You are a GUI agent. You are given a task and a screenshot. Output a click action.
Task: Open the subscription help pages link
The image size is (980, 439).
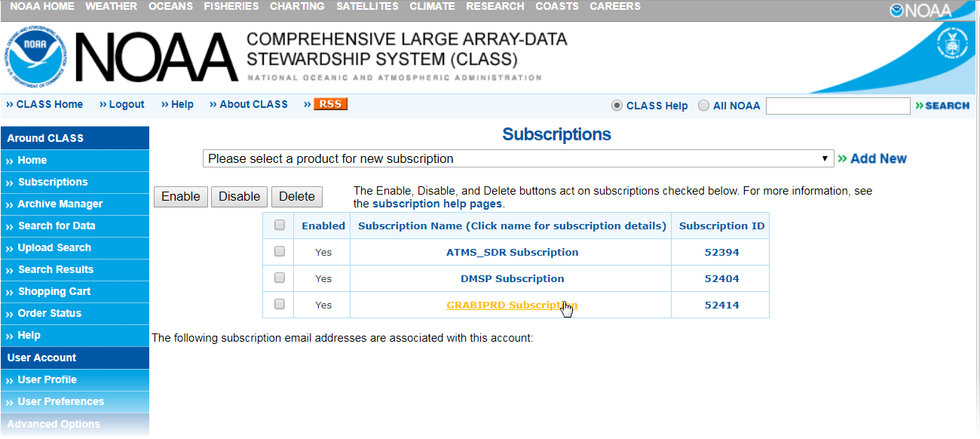pyautogui.click(x=437, y=204)
